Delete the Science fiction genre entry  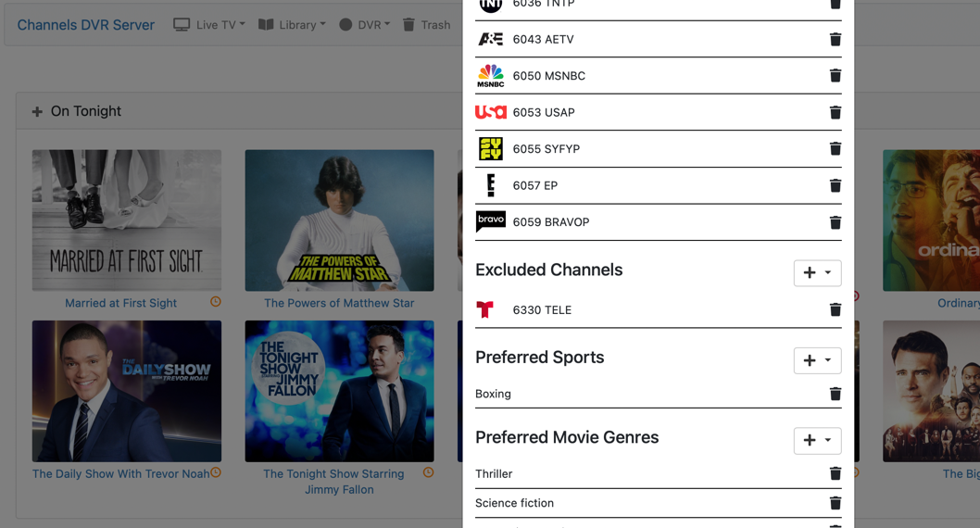click(x=835, y=503)
